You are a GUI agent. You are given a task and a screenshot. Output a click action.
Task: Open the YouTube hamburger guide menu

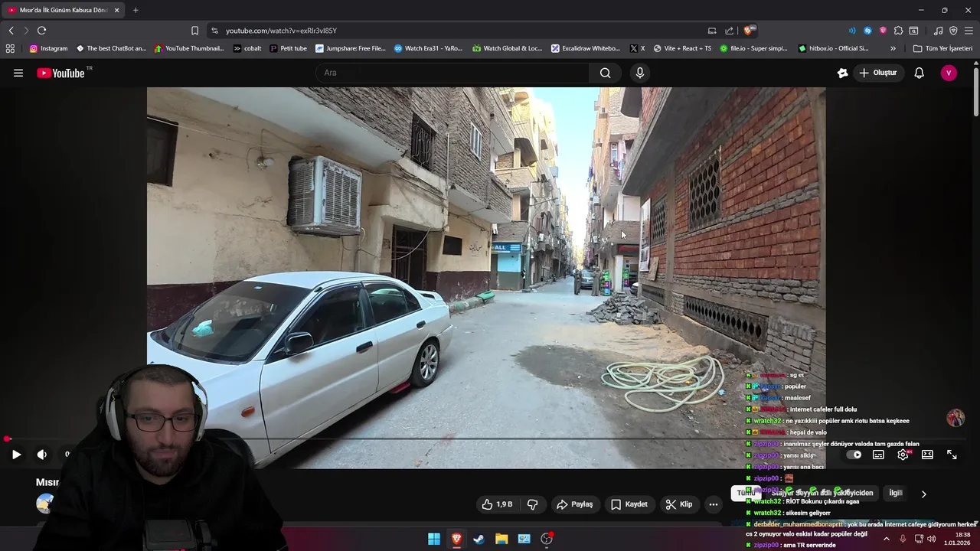click(x=18, y=73)
